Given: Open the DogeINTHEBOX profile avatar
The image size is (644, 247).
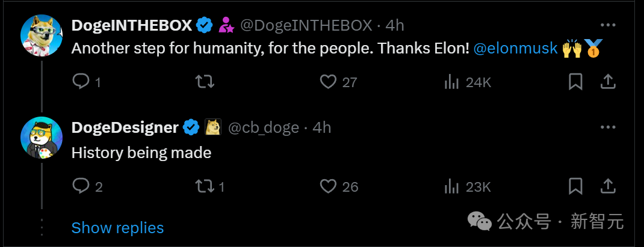Looking at the screenshot, I should (42, 35).
